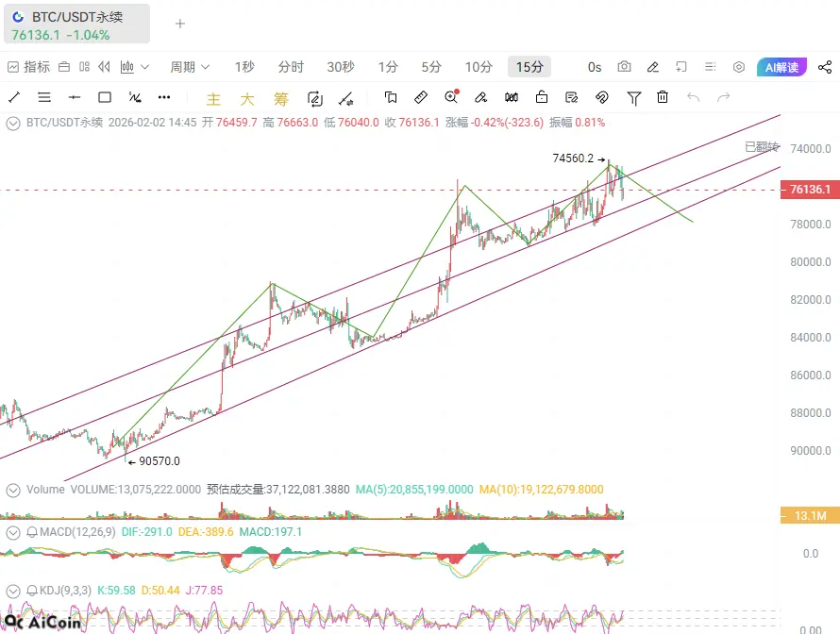Viewport: 840px width, 634px height.
Task: Click the 13.1M volume axis tag
Action: coord(810,516)
